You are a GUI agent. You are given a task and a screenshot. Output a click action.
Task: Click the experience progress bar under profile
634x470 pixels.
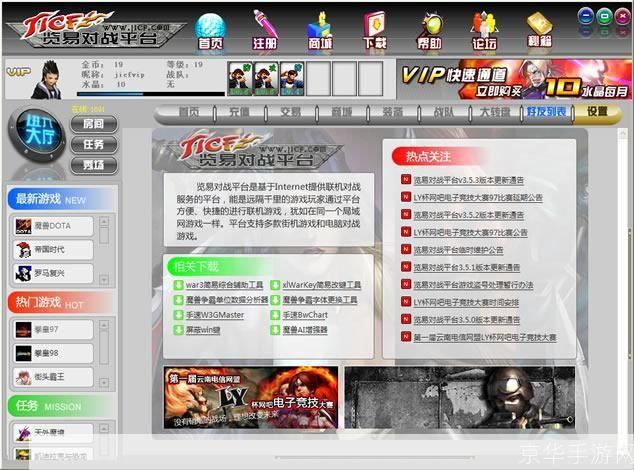pyautogui.click(x=150, y=94)
